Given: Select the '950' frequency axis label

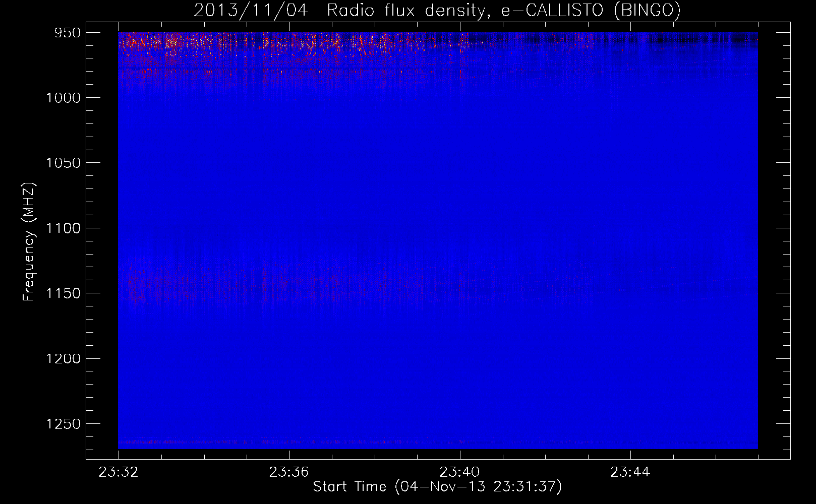Looking at the screenshot, I should pos(68,33).
